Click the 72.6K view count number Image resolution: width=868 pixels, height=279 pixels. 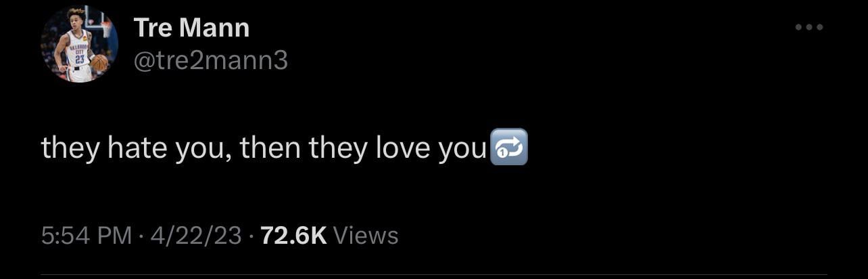coord(293,236)
